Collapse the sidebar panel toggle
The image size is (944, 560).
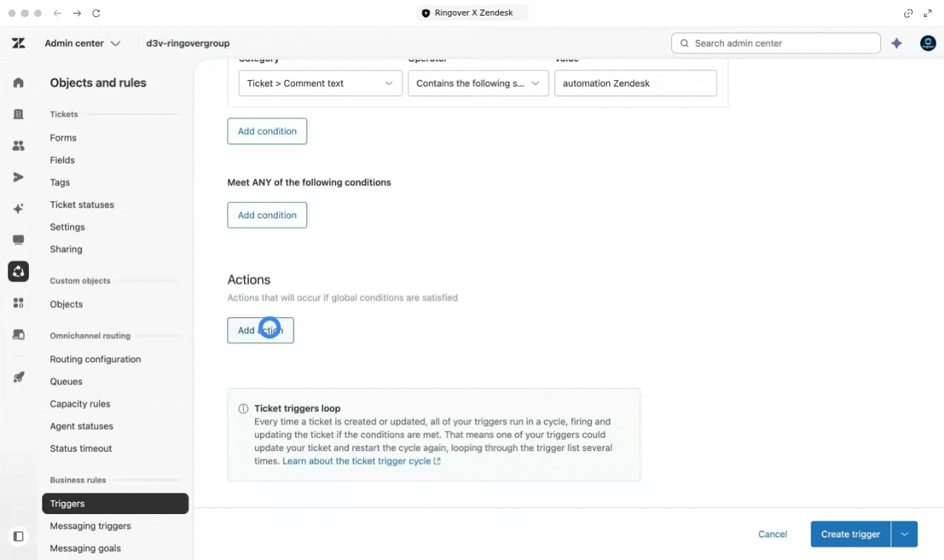pos(19,536)
